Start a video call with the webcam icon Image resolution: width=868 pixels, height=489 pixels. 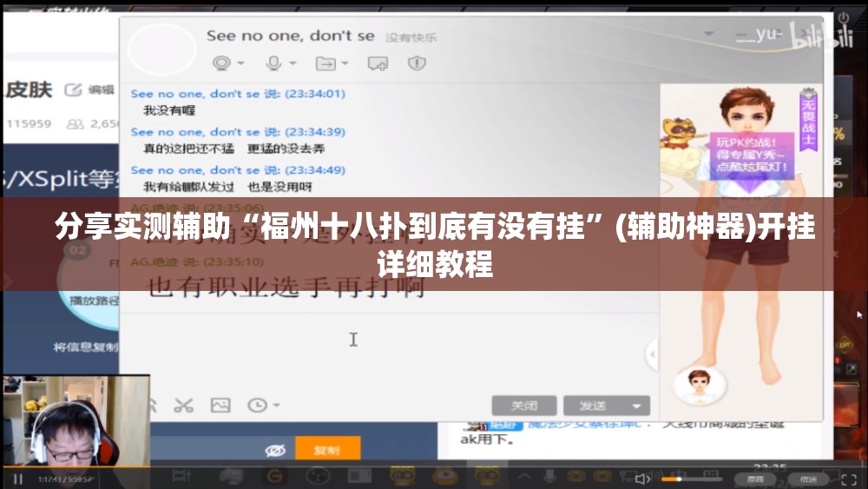(x=221, y=63)
